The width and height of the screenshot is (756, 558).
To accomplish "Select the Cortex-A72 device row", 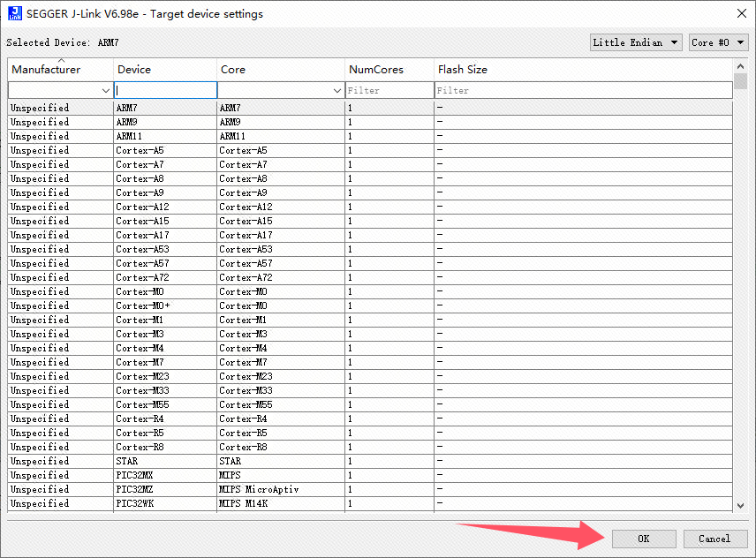I will pyautogui.click(x=370, y=277).
